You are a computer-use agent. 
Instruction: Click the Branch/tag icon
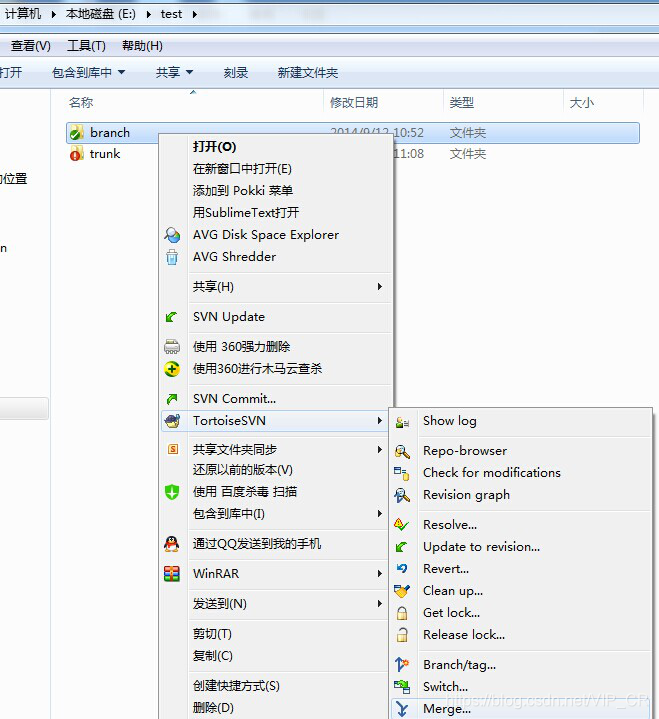pyautogui.click(x=402, y=664)
